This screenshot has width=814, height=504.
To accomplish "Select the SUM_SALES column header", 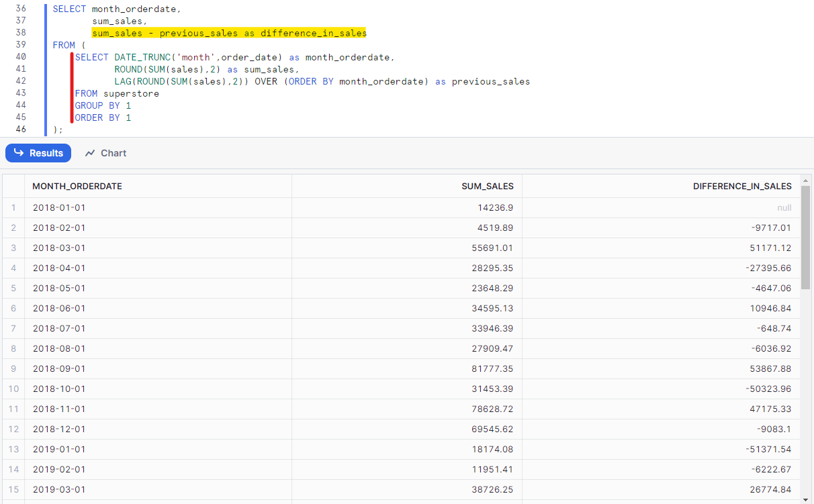I will coord(487,186).
